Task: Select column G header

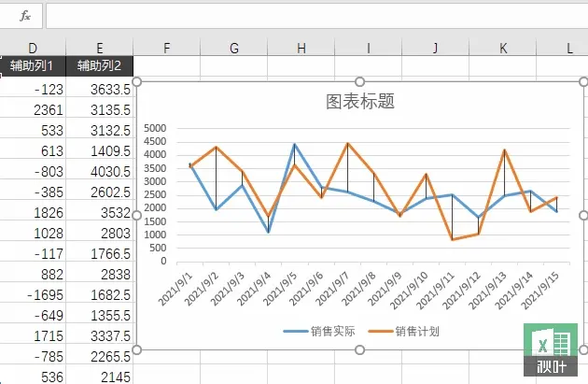Action: click(x=233, y=48)
